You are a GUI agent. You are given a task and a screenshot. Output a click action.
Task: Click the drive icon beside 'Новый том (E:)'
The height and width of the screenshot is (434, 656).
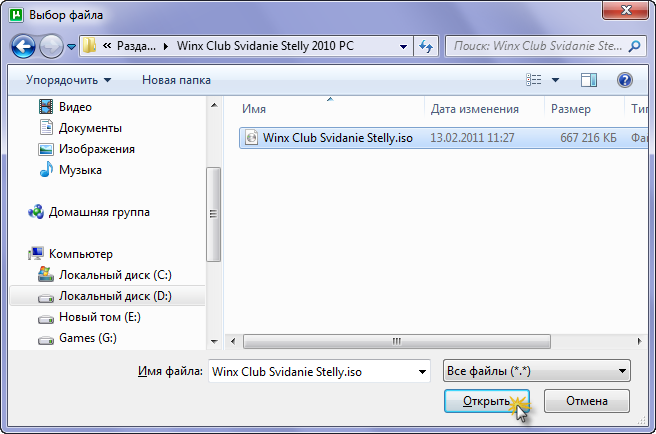point(46,319)
